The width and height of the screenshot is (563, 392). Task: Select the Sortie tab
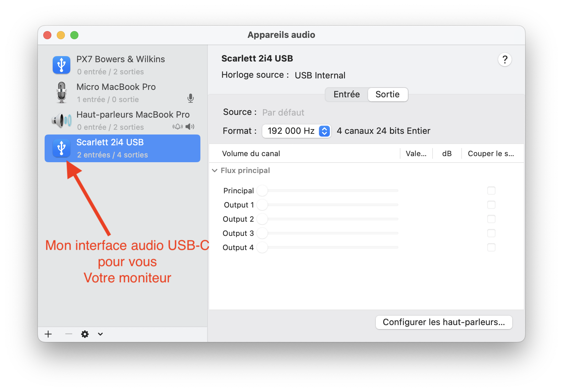tap(387, 95)
